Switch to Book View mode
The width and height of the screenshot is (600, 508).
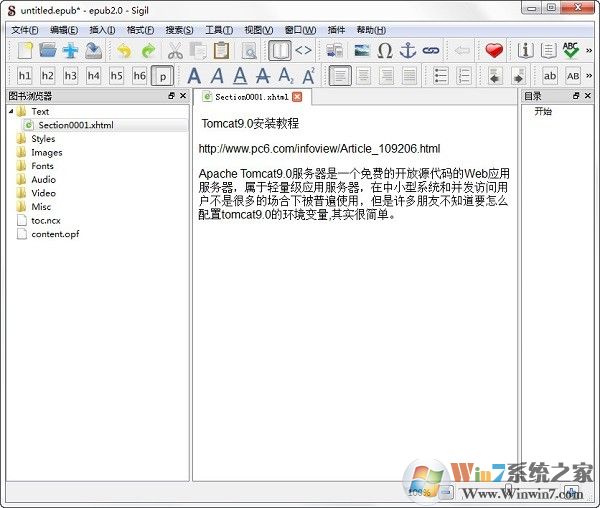pyautogui.click(x=280, y=50)
